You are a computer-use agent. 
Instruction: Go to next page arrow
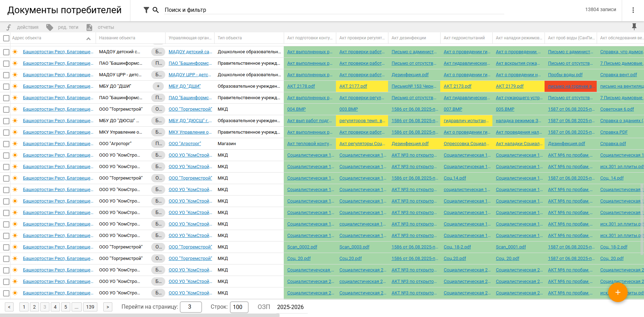pos(108,307)
